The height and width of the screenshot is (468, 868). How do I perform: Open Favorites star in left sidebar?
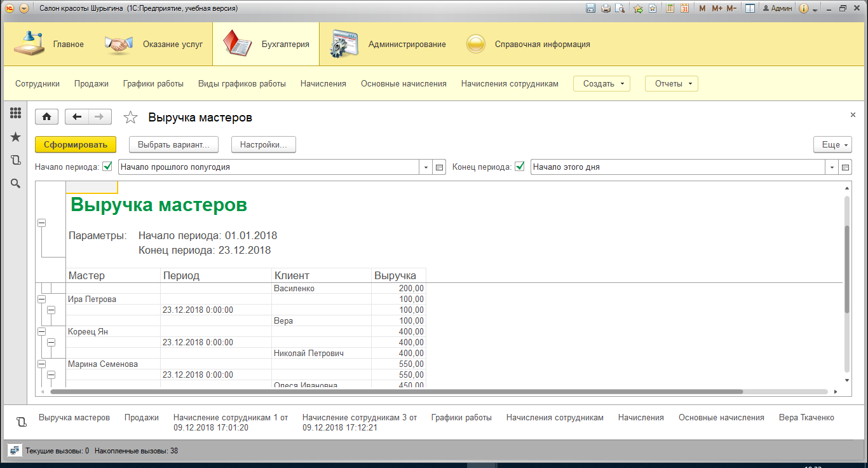pyautogui.click(x=16, y=137)
